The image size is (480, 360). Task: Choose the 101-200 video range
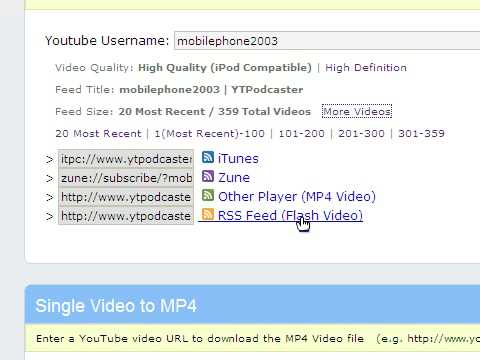301,134
